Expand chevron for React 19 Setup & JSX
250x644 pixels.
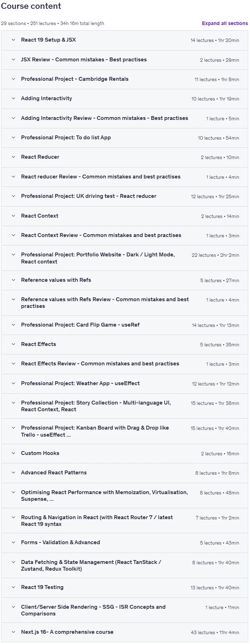pyautogui.click(x=13, y=40)
